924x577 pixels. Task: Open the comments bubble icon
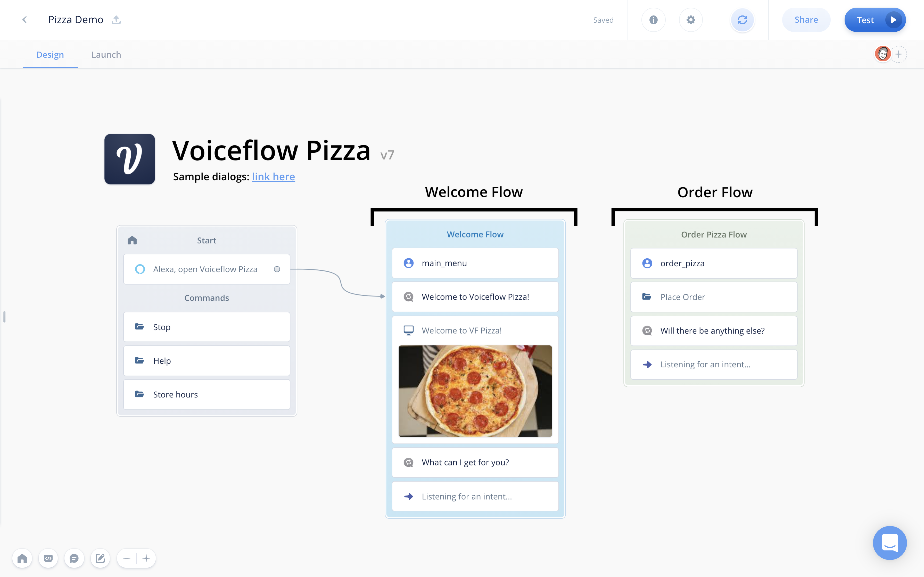pos(74,558)
